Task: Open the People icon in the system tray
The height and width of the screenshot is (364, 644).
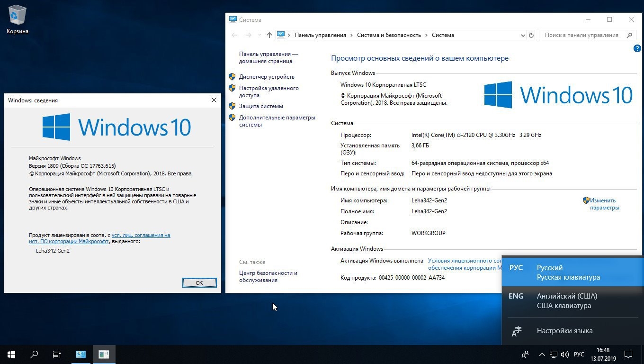Action: (x=525, y=354)
